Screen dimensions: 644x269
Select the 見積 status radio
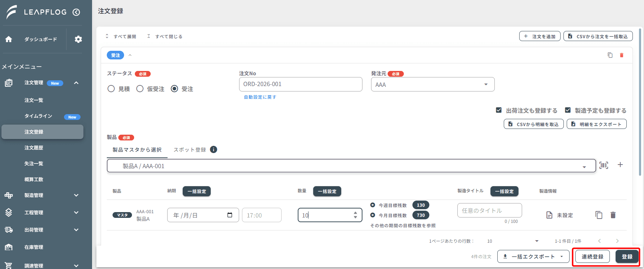(111, 89)
